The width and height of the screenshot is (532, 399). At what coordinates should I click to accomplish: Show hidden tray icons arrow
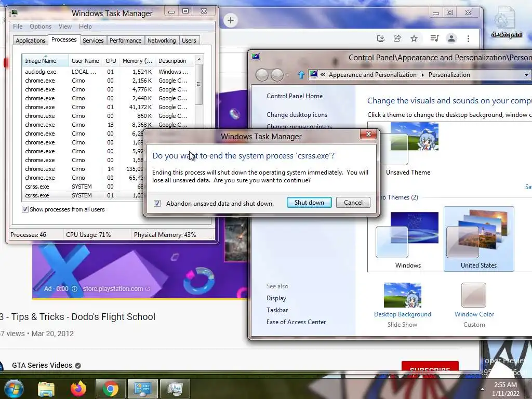coord(482,389)
